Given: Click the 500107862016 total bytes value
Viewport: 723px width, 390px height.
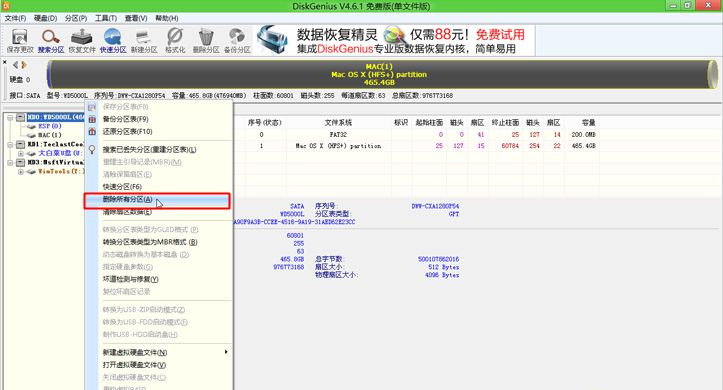Looking at the screenshot, I should click(438, 260).
